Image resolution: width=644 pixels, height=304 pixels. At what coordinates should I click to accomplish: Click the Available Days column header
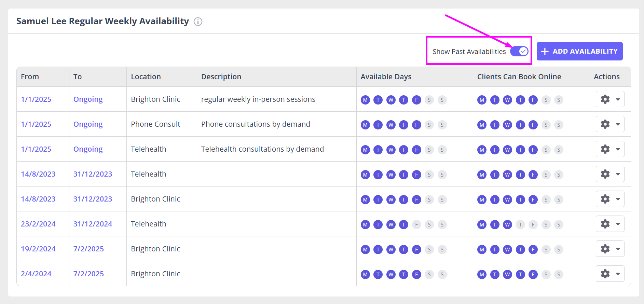[x=386, y=77]
